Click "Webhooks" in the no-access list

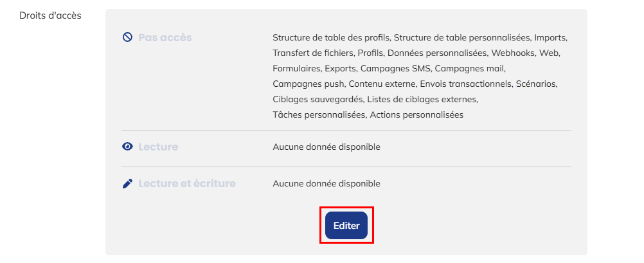(x=512, y=53)
